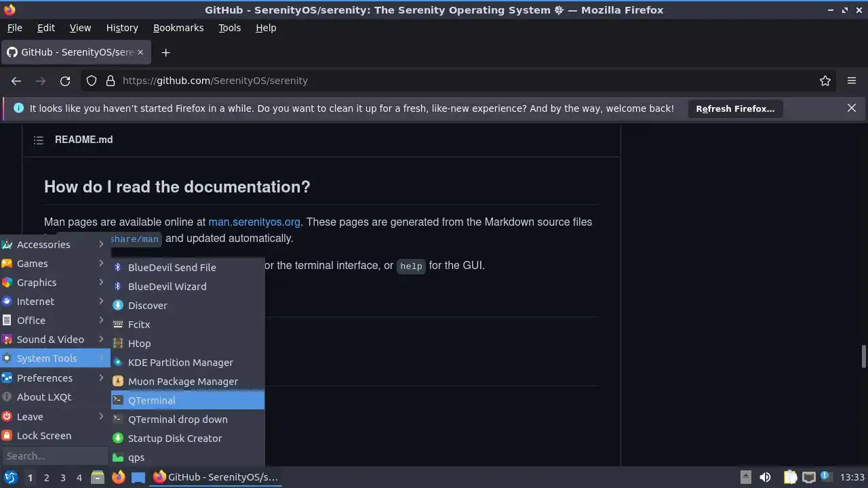868x488 pixels.
Task: Go back with Firefox back arrow
Action: click(x=16, y=81)
